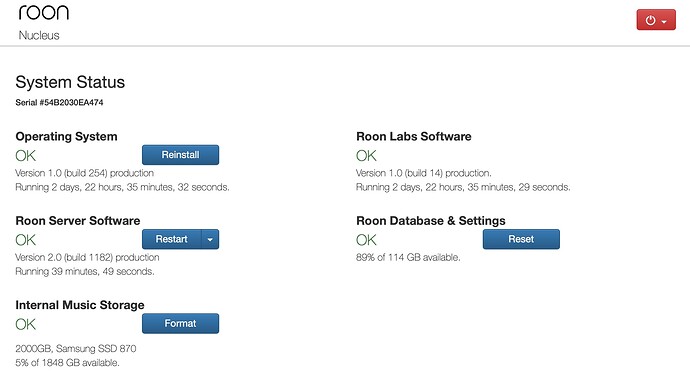The height and width of the screenshot is (385, 690).
Task: Reinstall the Operating System
Action: click(x=180, y=155)
